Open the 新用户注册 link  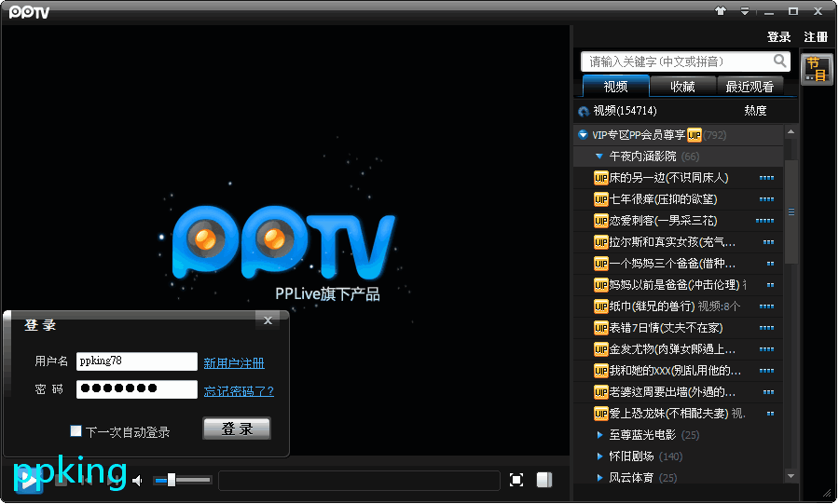[x=234, y=363]
